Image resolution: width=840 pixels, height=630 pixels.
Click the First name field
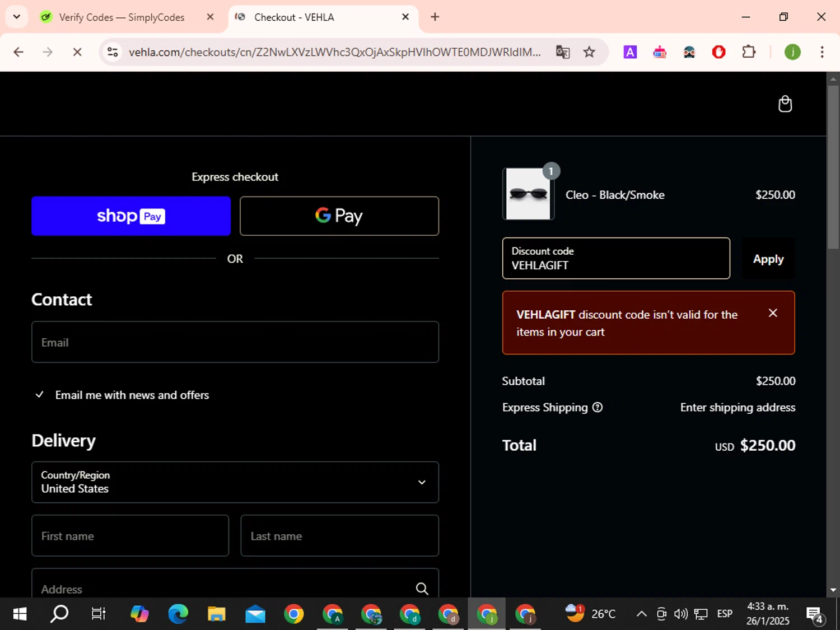click(x=130, y=536)
